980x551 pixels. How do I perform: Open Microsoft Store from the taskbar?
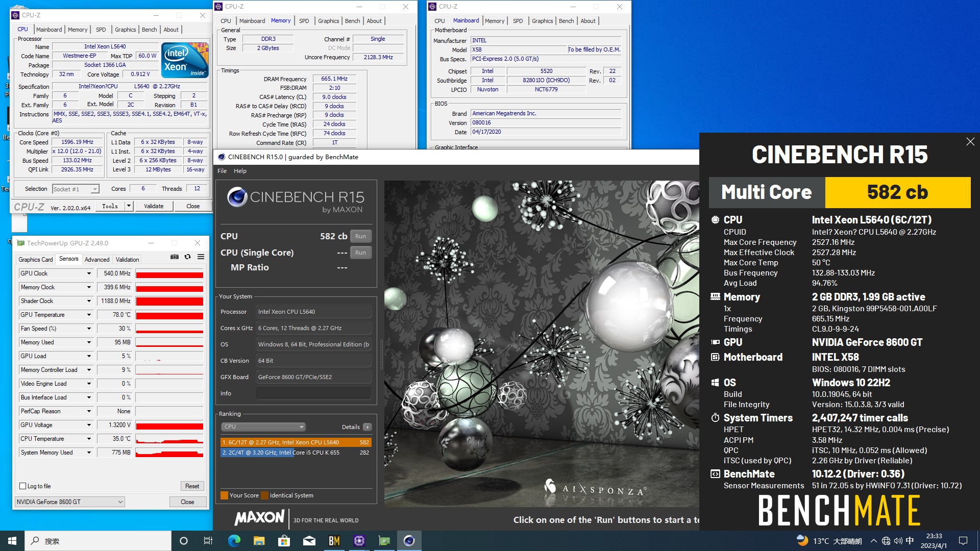coord(284,541)
